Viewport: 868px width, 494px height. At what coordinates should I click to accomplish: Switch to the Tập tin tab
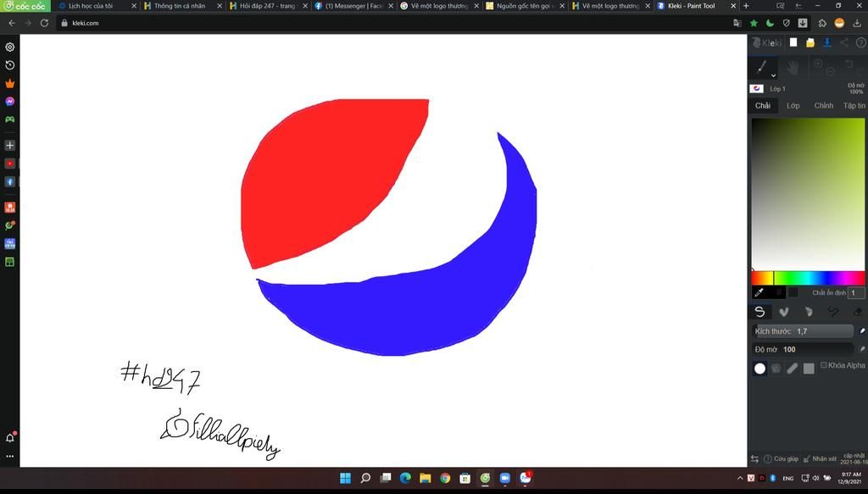(x=854, y=105)
